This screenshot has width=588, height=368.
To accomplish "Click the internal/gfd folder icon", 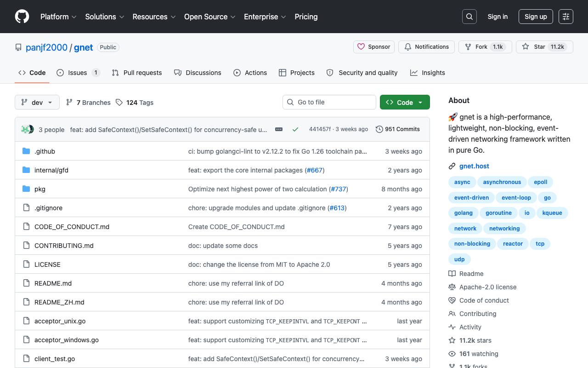I will pyautogui.click(x=26, y=170).
